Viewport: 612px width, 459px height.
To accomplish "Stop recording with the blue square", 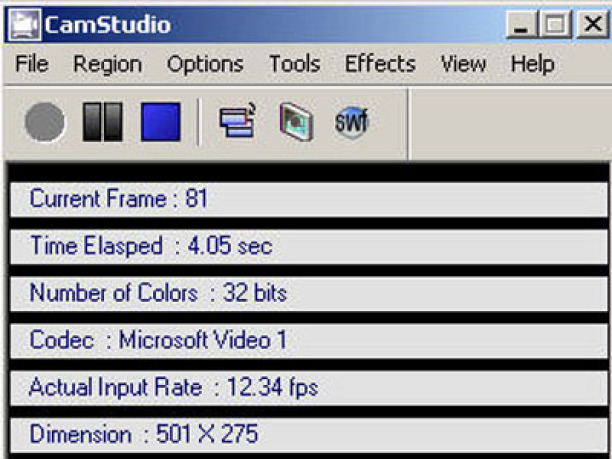I will click(161, 122).
